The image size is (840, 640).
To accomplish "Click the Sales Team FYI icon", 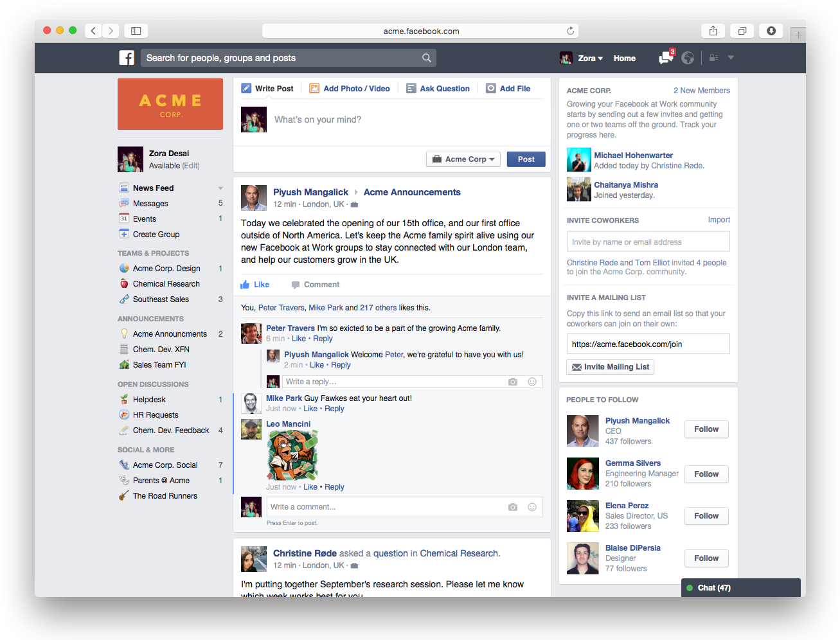I will pos(124,364).
